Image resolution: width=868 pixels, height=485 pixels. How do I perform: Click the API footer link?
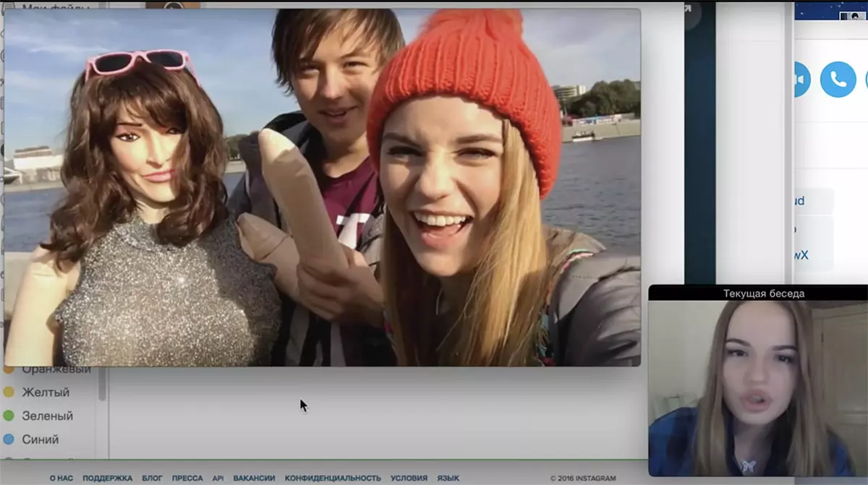pos(218,478)
